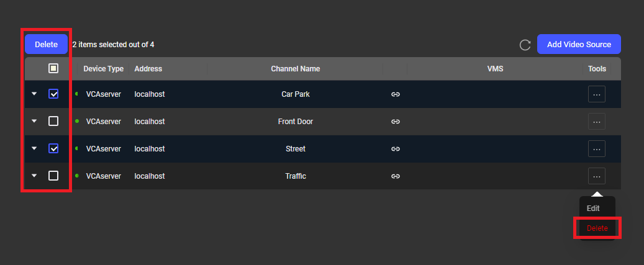Open the tools ellipsis for Front Door
644x265 pixels.
pos(596,122)
